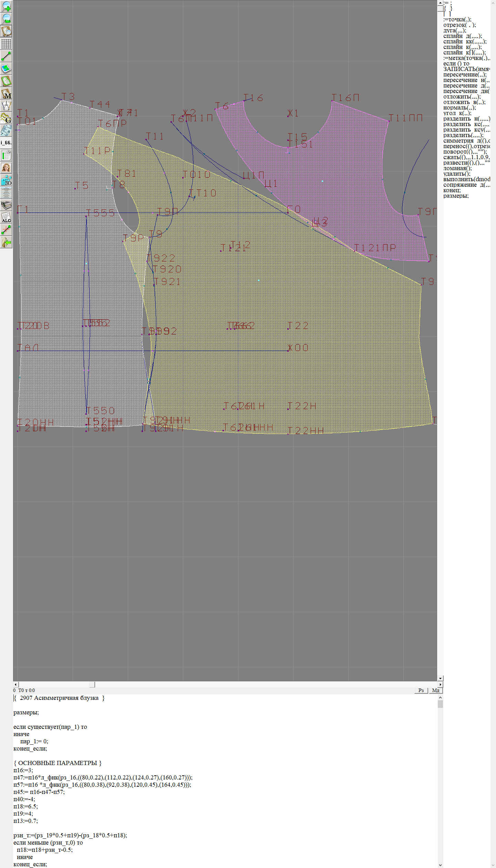Select 'разделить(,,,,);' in operator list
The image size is (496, 868).
(463, 135)
